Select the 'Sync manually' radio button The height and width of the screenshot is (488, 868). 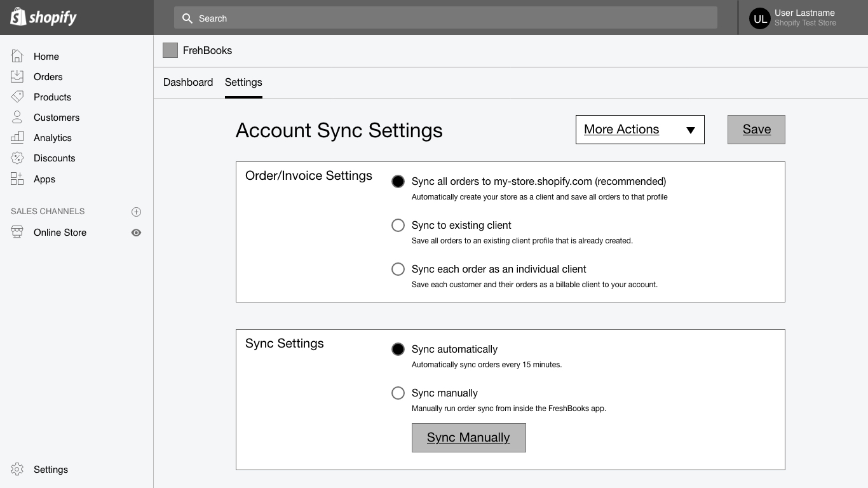coord(398,393)
